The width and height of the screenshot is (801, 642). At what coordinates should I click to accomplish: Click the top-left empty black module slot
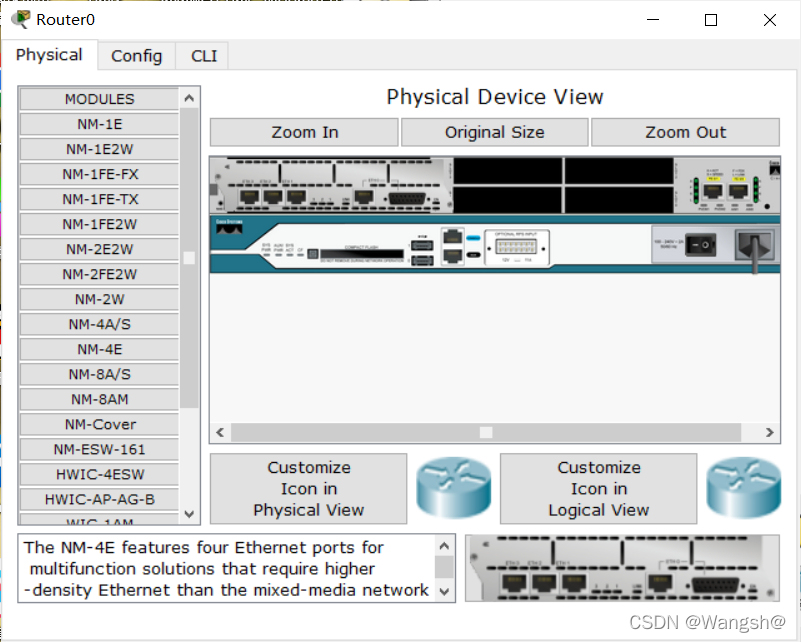[x=508, y=171]
